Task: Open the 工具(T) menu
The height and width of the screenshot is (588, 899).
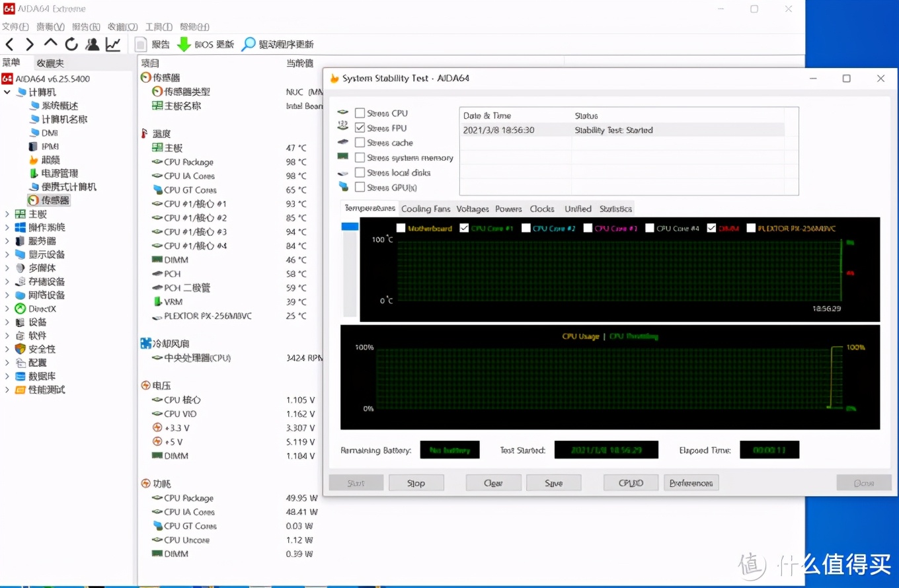Action: tap(158, 27)
